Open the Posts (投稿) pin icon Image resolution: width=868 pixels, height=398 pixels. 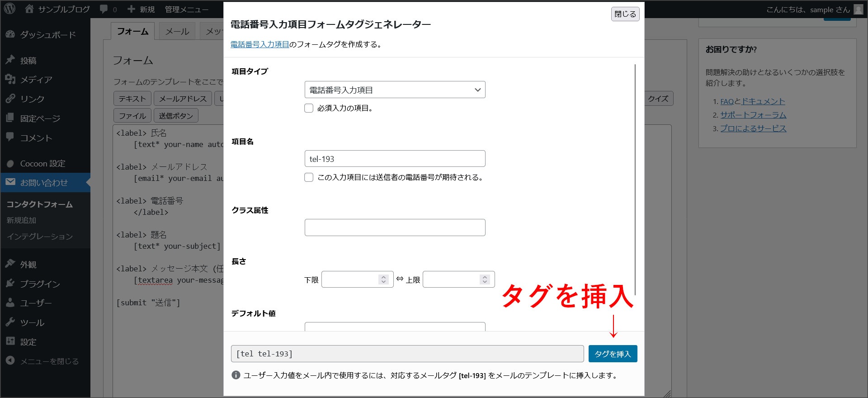click(x=10, y=60)
